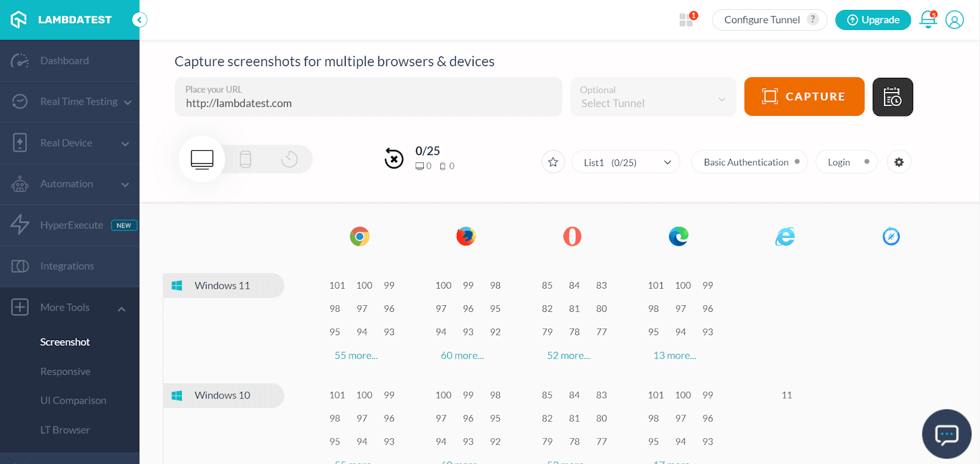Screen dimensions: 980x464
Task: Open the List1 (0/25) dropdown
Action: tap(625, 162)
